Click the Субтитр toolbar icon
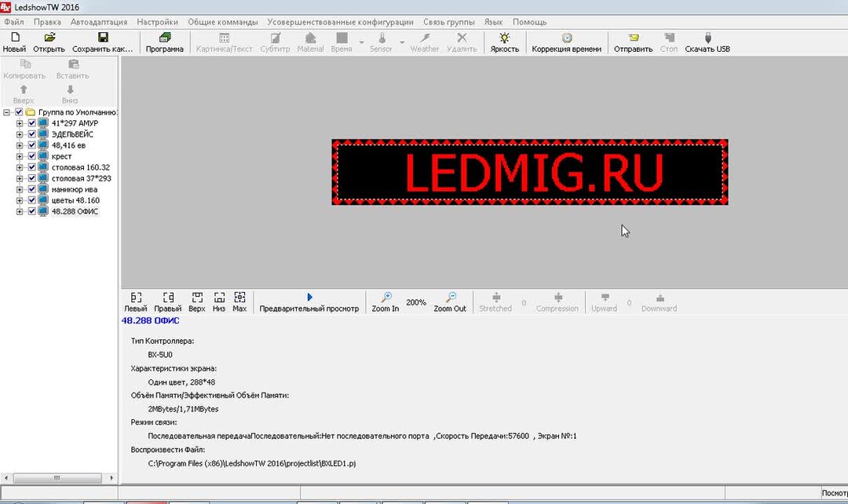Screen dimensions: 848x504 [x=276, y=38]
